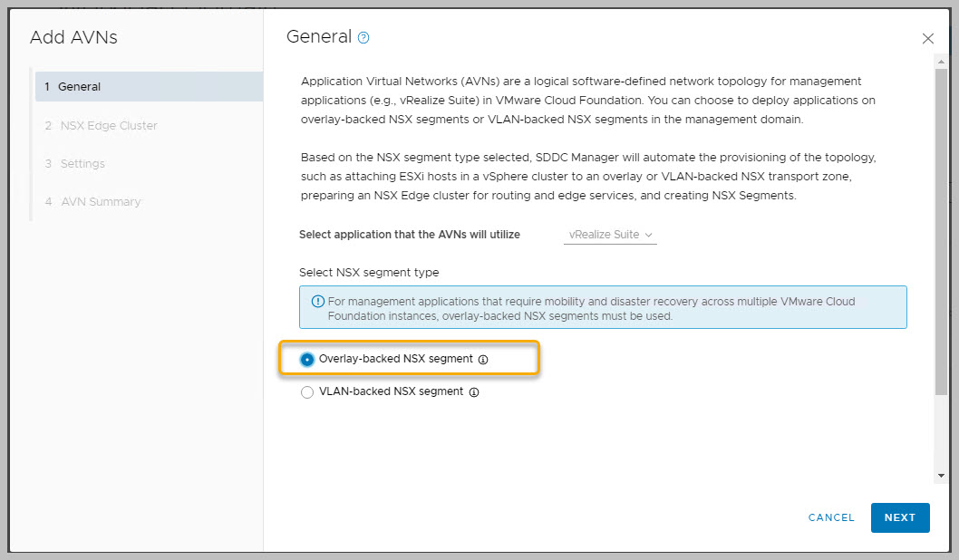Open the AVN Summary step
This screenshot has height=560, width=959.
point(101,201)
